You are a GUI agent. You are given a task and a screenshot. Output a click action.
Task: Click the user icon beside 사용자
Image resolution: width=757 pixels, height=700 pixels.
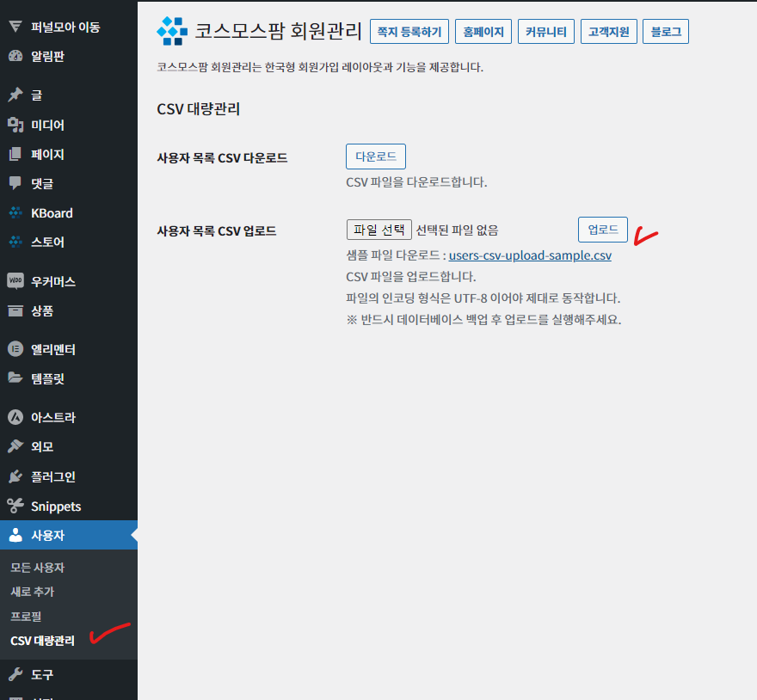(15, 535)
